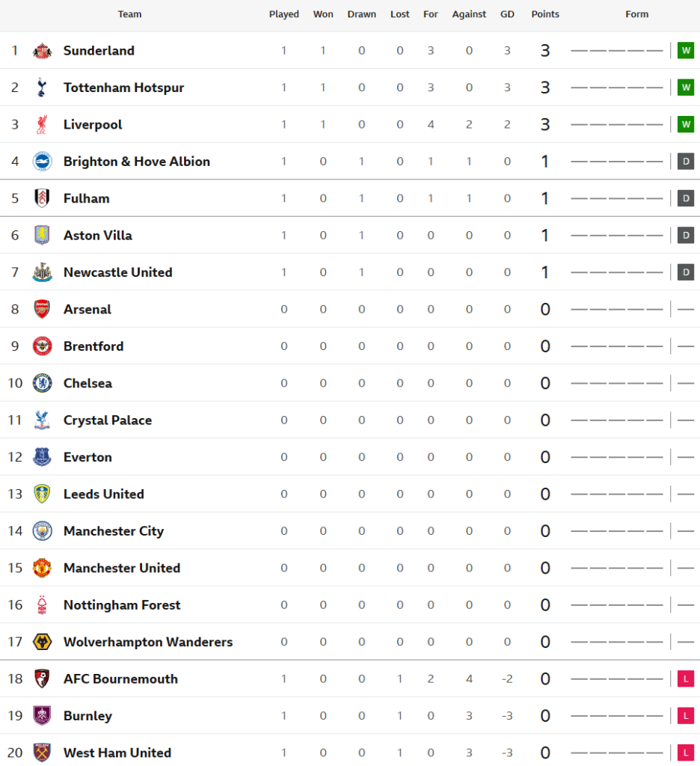Open the Newcastle United team link
Screen dimensions: 700x766
pos(117,272)
